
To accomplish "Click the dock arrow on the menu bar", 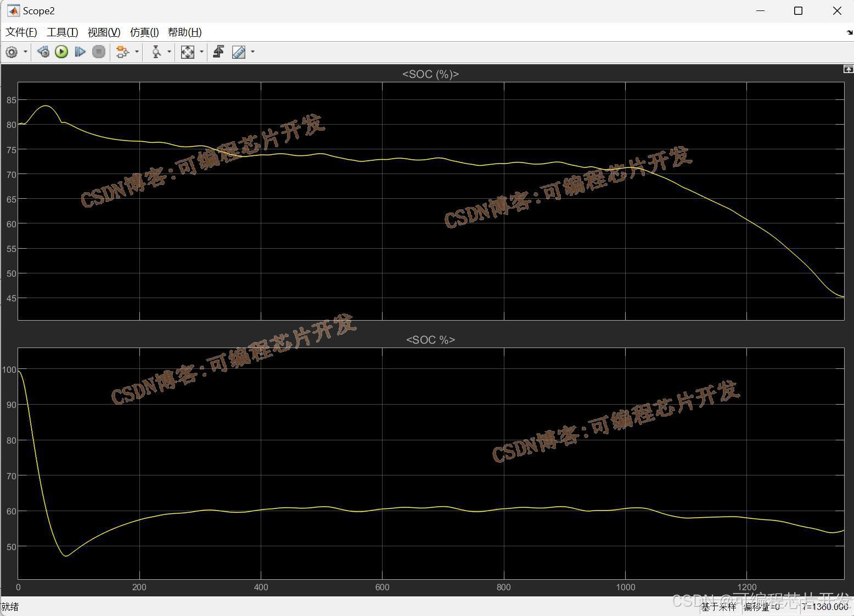I will [850, 32].
